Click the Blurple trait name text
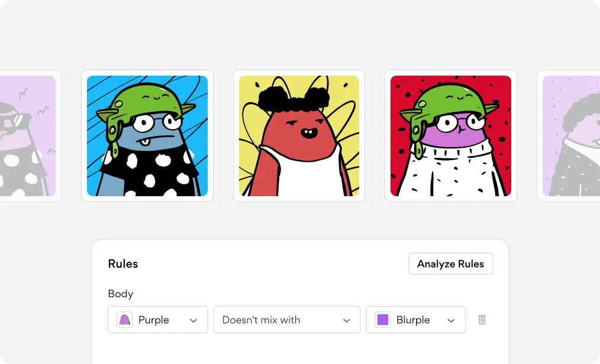Screen dimensions: 600x364 point(413,320)
